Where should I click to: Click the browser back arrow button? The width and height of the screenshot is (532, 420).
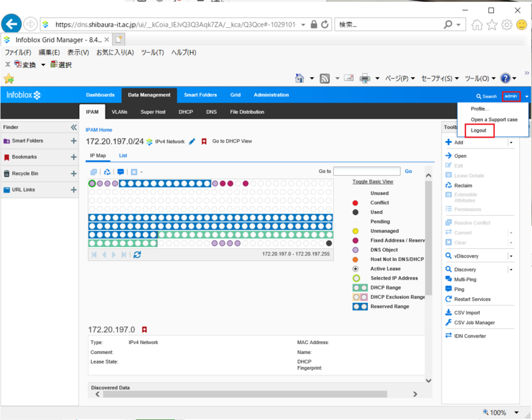pos(11,24)
